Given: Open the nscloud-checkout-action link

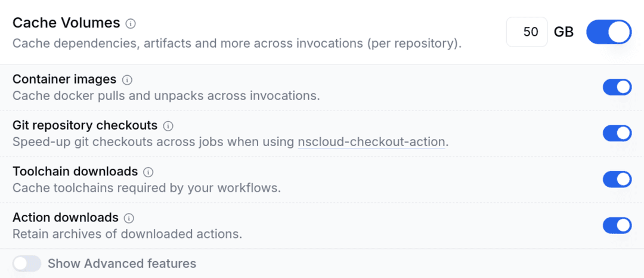Looking at the screenshot, I should tap(371, 142).
